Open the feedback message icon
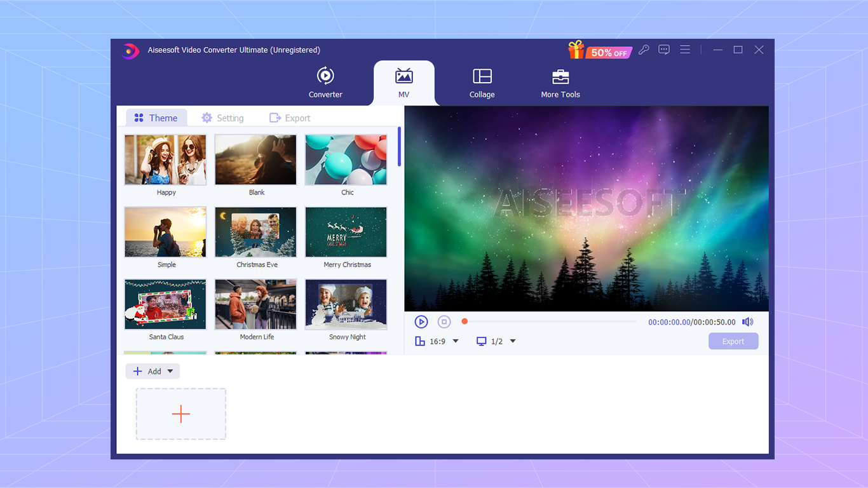The width and height of the screenshot is (868, 488). (663, 49)
